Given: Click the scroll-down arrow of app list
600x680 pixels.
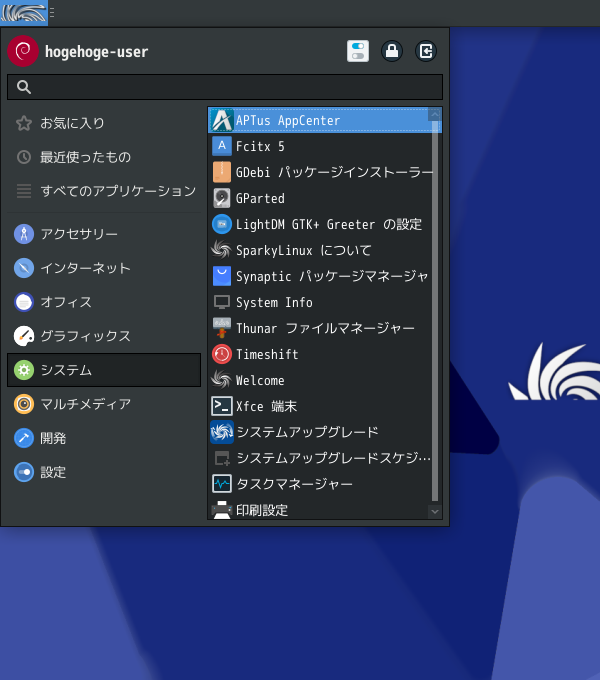Looking at the screenshot, I should click(x=435, y=512).
